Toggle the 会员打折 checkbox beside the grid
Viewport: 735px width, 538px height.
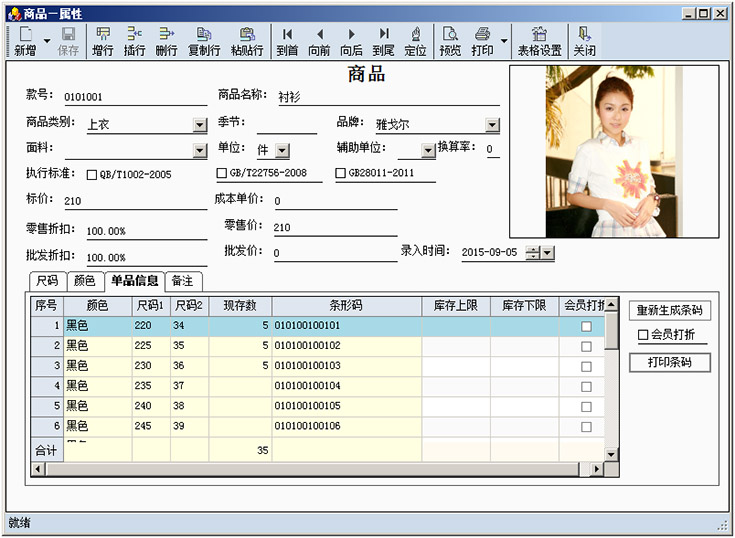tap(643, 335)
